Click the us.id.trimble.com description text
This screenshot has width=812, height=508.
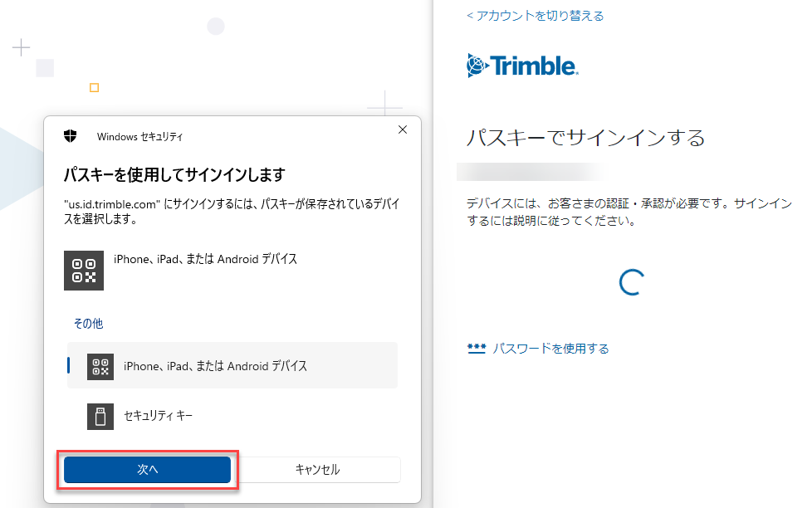pyautogui.click(x=232, y=212)
